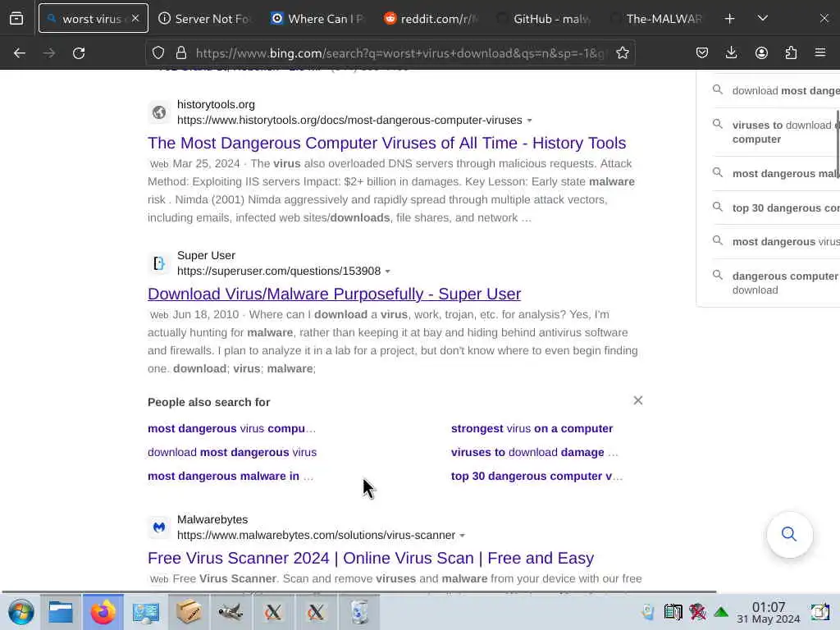Pick sidebar 'dangerous computer download' suggestion
Screen dimensions: 840x630
774,283
